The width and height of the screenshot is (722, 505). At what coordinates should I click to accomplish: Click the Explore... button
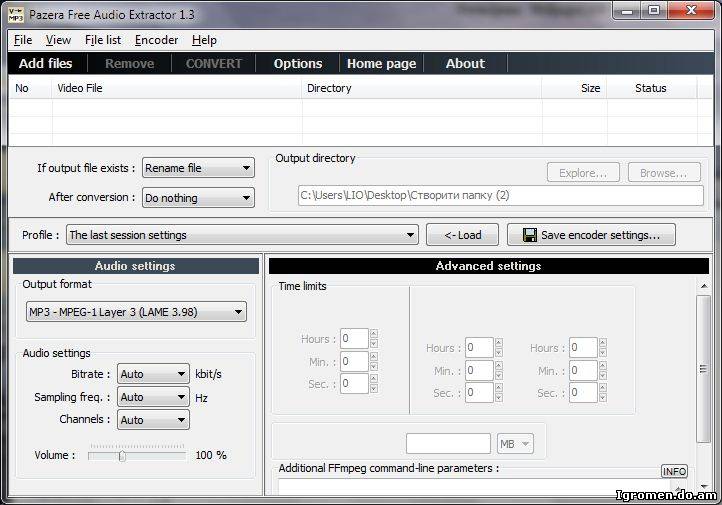click(583, 173)
